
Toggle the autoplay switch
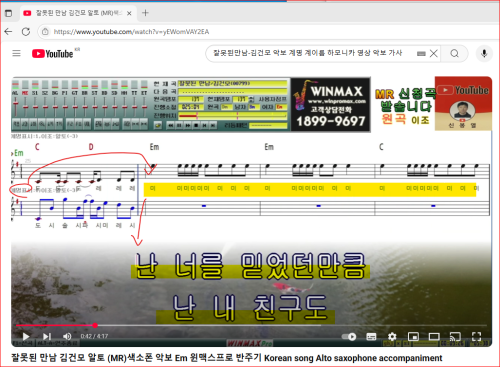tap(349, 337)
